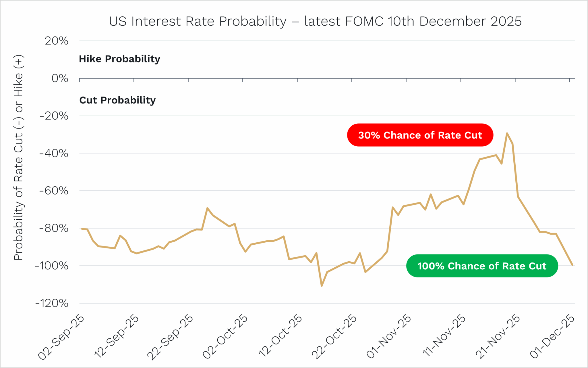588x368 pixels.
Task: Click the Cut Probability label
Action: (x=117, y=100)
